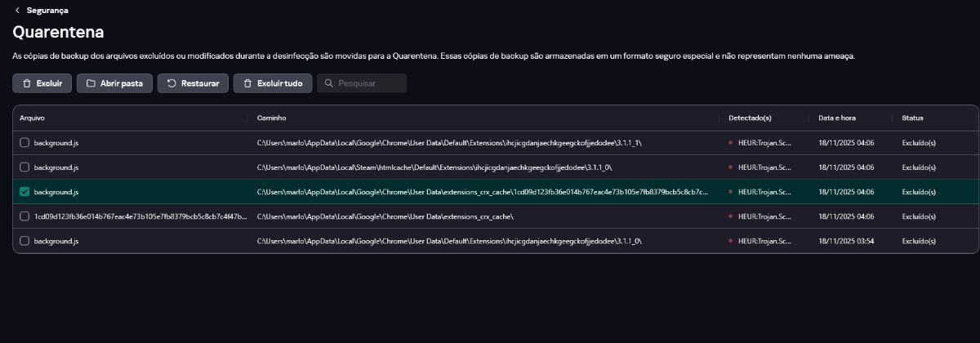Sort by the Data e hora column

pos(837,118)
